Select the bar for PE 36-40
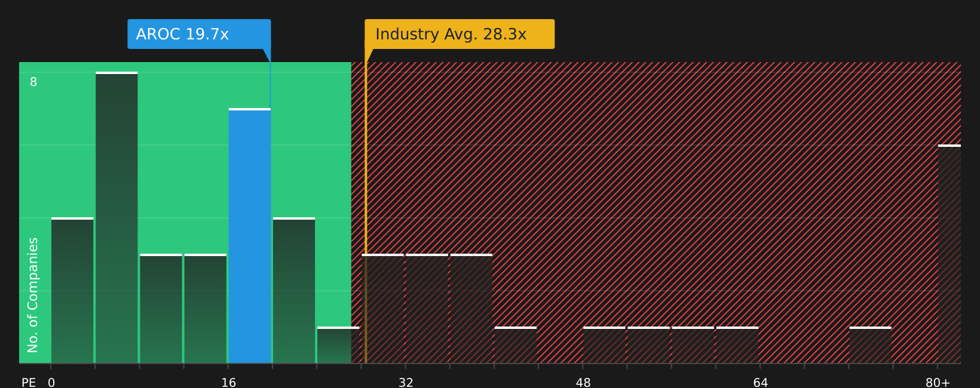The height and width of the screenshot is (388, 980). (471, 309)
